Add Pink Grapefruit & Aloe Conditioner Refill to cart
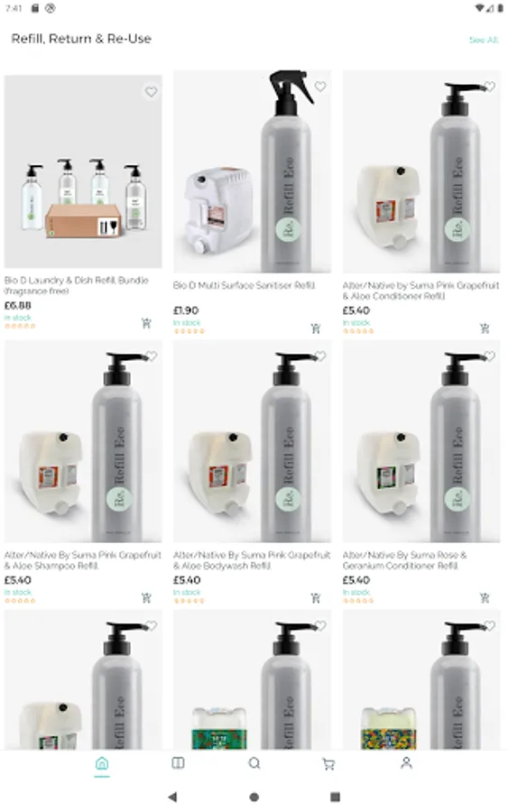Screen dimensions: 508x812 [x=485, y=328]
